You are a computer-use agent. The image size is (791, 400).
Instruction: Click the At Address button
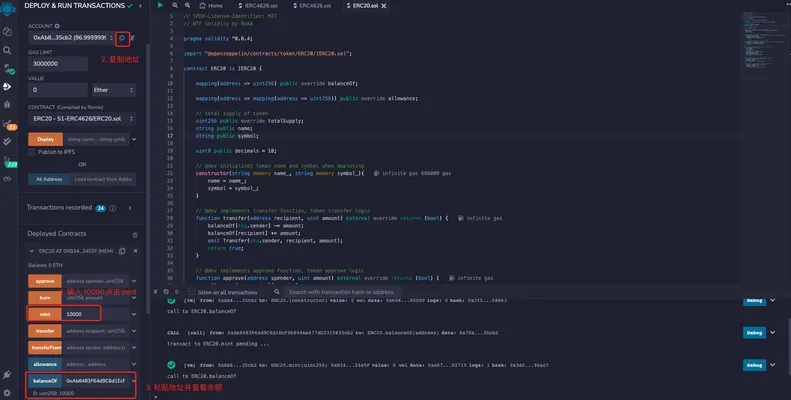tap(49, 179)
